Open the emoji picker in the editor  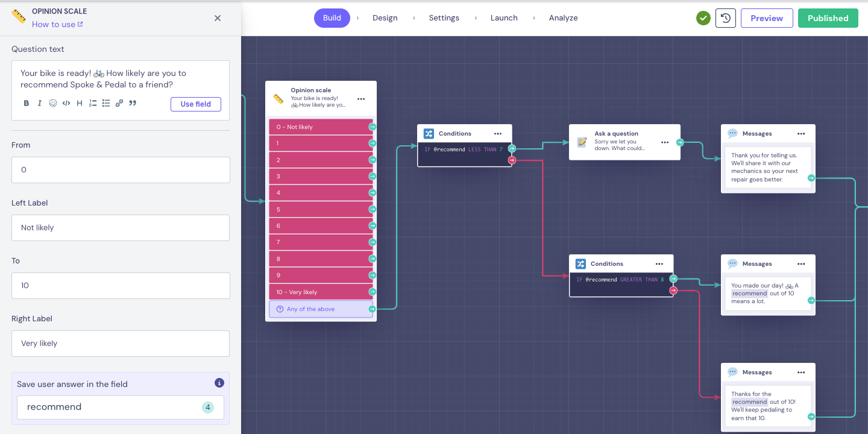coord(53,104)
